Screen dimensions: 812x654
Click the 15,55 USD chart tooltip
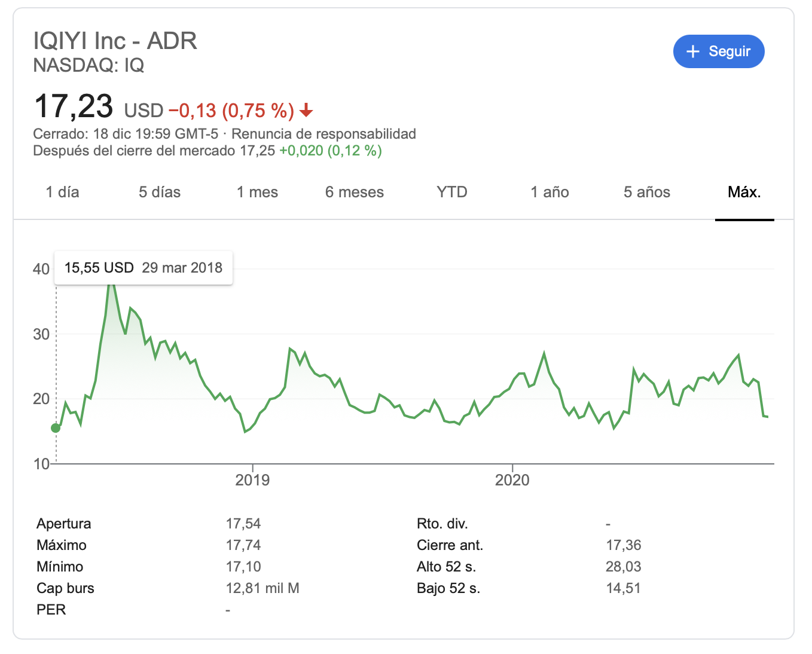coord(144,268)
